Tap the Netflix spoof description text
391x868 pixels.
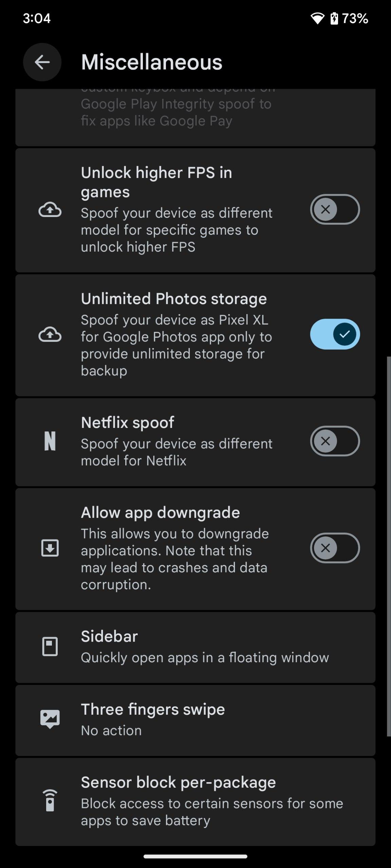[176, 452]
